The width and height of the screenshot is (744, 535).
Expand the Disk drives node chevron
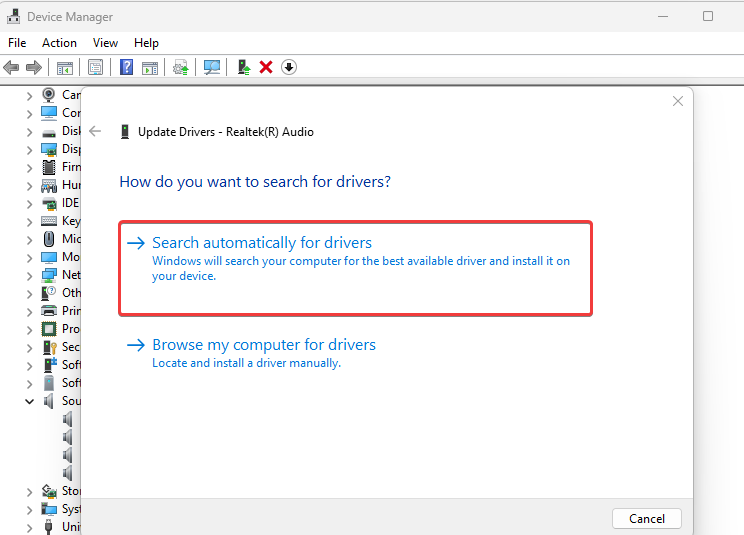click(x=29, y=132)
